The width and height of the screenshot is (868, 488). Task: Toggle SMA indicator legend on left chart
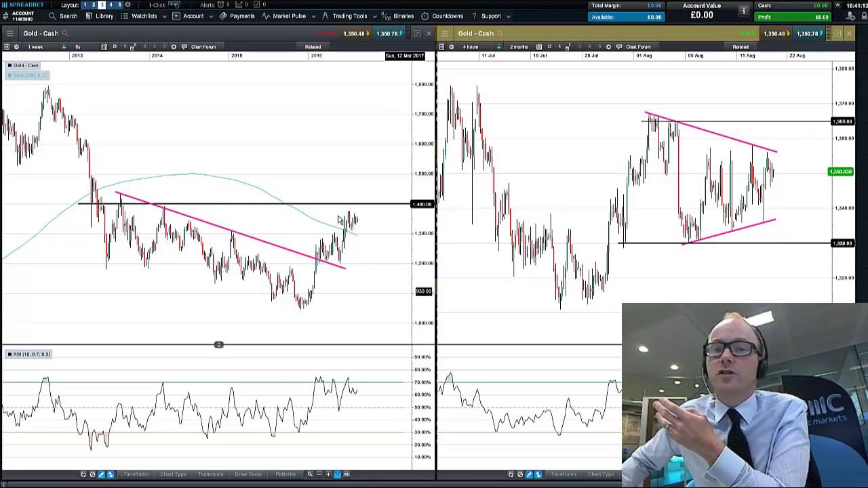27,75
